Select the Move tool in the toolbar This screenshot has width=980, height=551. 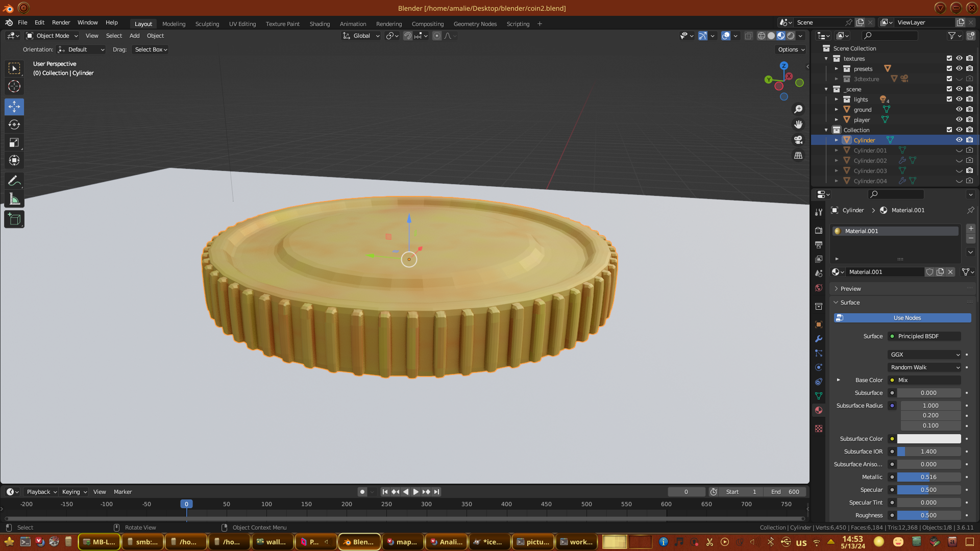(14, 107)
